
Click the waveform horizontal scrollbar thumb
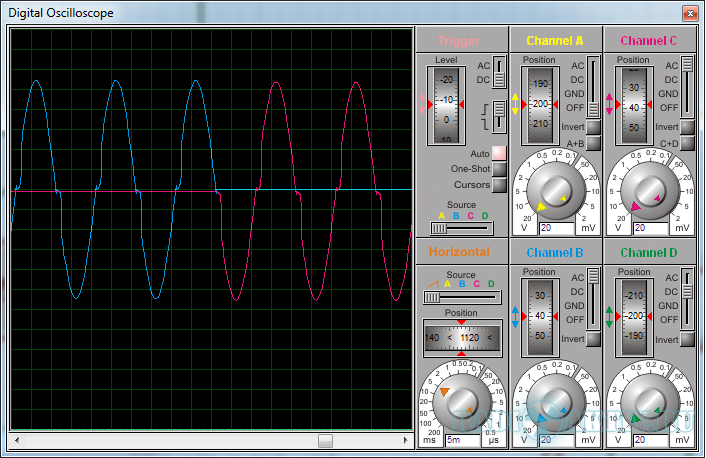point(325,440)
